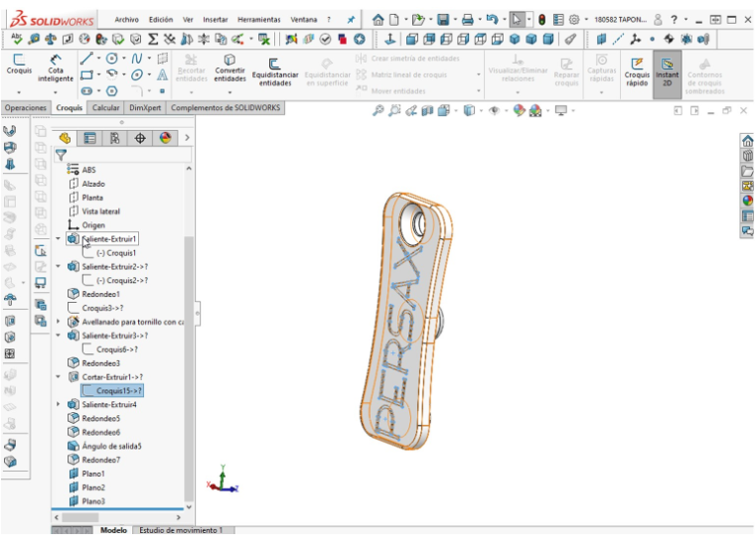Collapse Saliente-Extruir2 tree node
Screen dimensions: 756x550
click(59, 266)
